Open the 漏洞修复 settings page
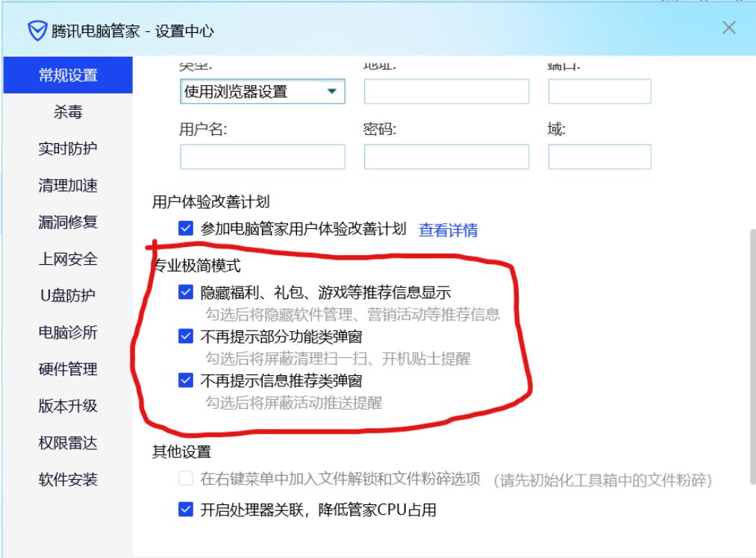The image size is (756, 558). click(x=67, y=222)
